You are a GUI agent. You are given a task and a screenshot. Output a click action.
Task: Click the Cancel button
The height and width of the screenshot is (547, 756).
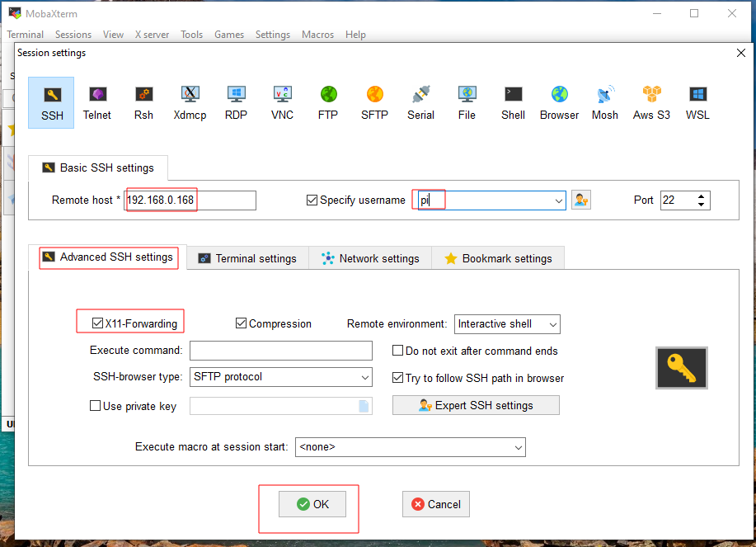point(436,504)
